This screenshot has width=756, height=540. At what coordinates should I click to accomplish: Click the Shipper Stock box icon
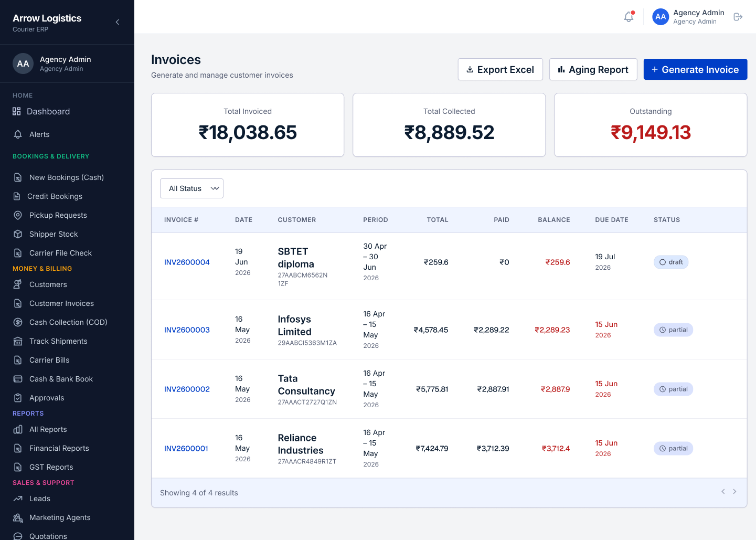click(18, 234)
